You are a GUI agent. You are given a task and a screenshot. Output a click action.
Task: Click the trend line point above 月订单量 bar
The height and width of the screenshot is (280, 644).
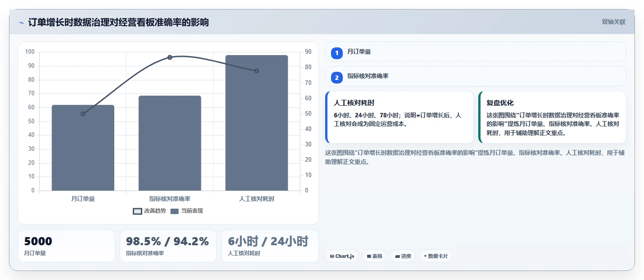point(83,114)
